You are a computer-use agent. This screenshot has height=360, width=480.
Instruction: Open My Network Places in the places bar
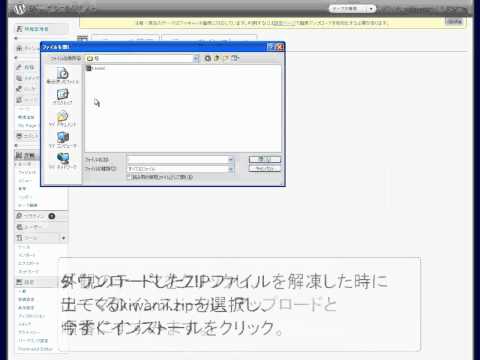click(x=62, y=161)
